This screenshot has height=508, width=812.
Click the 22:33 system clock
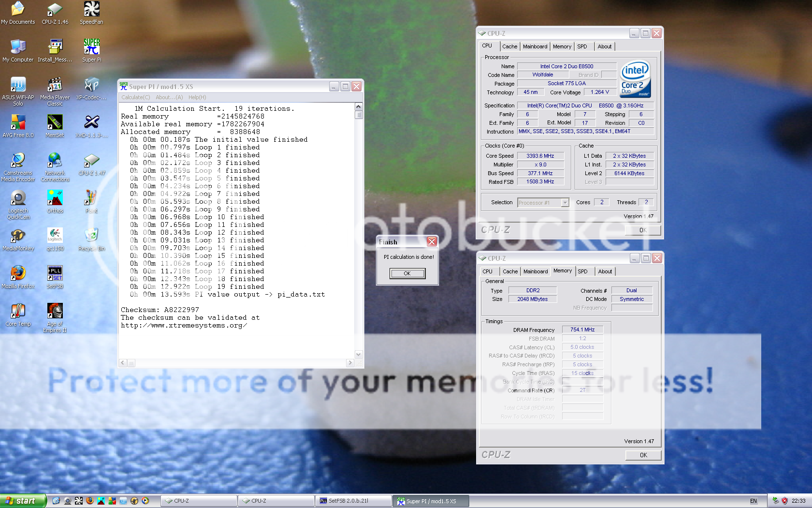point(798,501)
